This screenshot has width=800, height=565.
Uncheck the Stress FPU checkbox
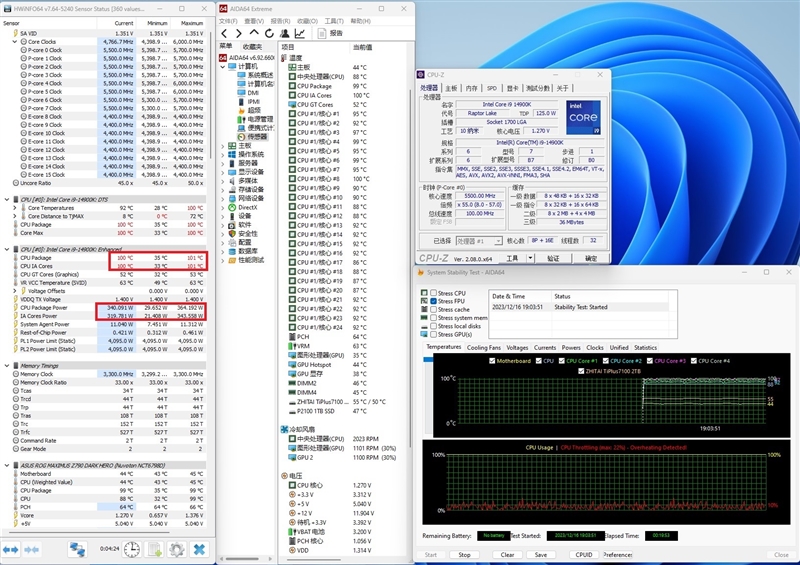433,301
